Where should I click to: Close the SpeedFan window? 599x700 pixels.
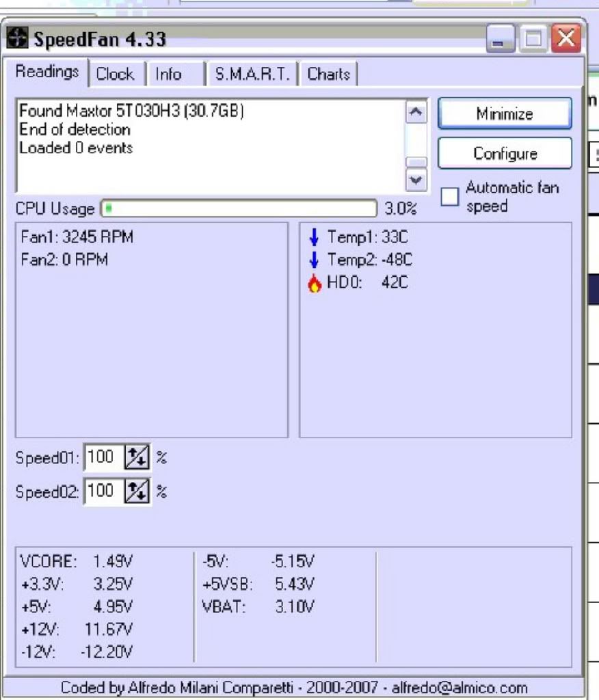click(x=567, y=39)
